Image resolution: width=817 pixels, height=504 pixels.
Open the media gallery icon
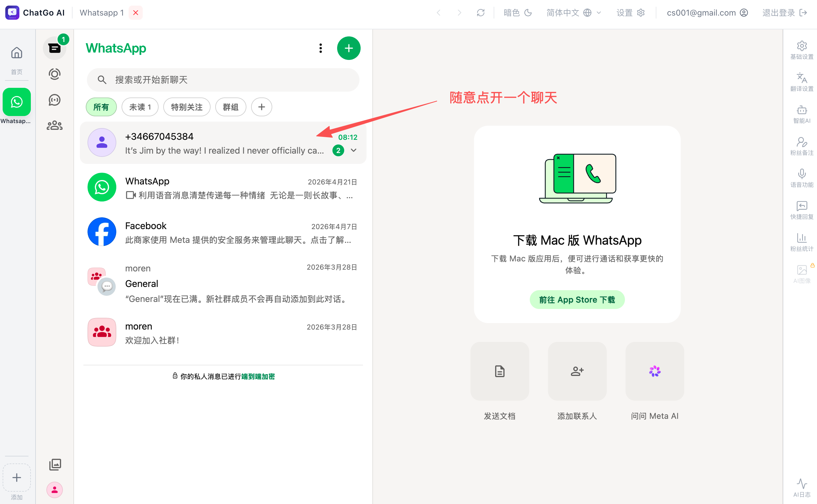pos(55,464)
